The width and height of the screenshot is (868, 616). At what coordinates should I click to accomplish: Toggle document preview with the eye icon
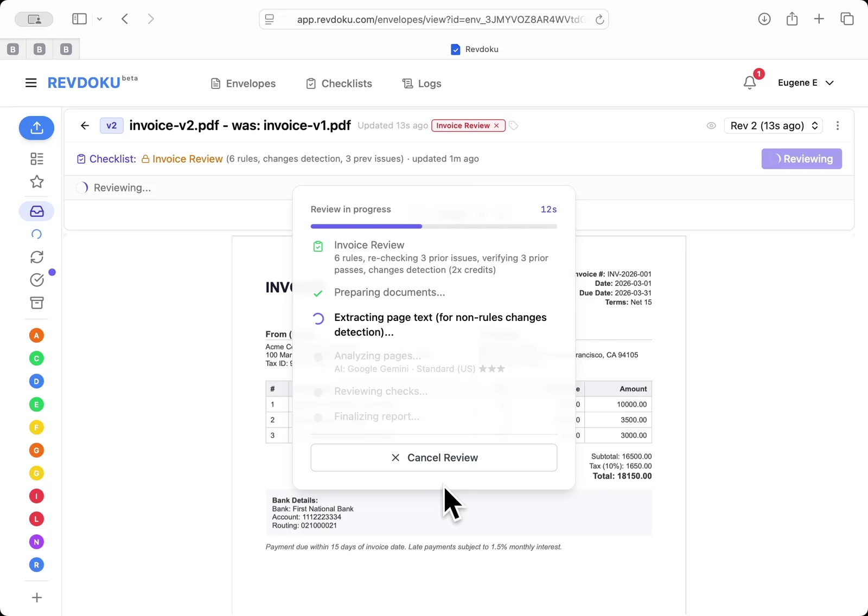tap(711, 125)
